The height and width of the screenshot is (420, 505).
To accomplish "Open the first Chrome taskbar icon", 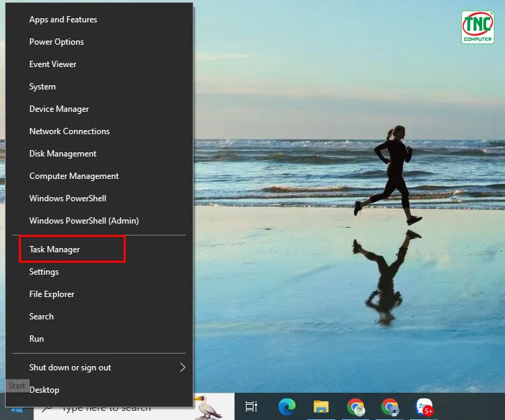I will (356, 407).
